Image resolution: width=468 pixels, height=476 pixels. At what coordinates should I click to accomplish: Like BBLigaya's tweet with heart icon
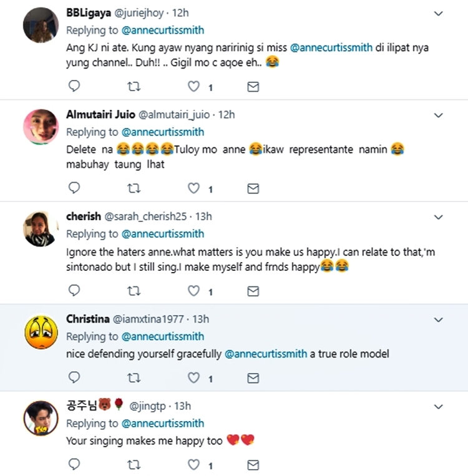(x=194, y=86)
